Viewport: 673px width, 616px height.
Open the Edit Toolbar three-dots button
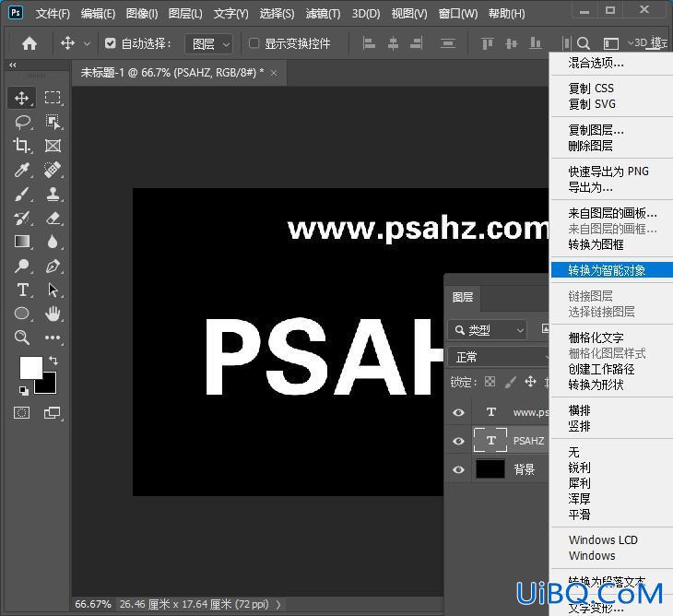53,338
